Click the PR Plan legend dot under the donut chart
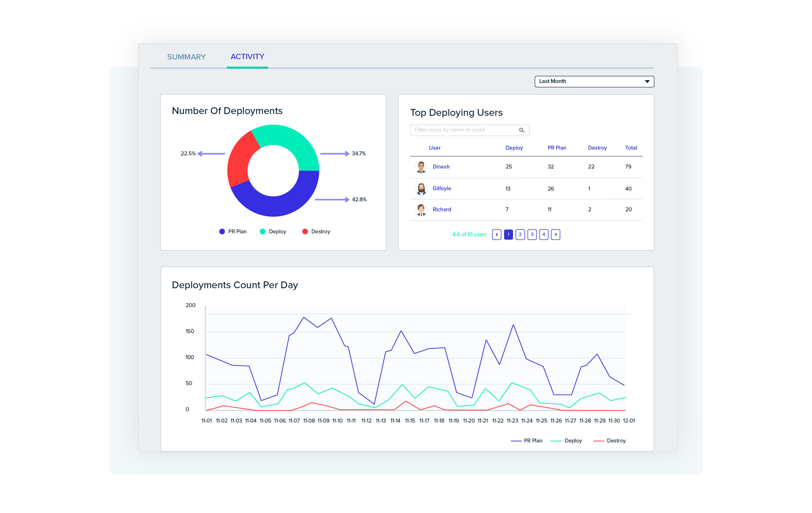 [x=221, y=231]
